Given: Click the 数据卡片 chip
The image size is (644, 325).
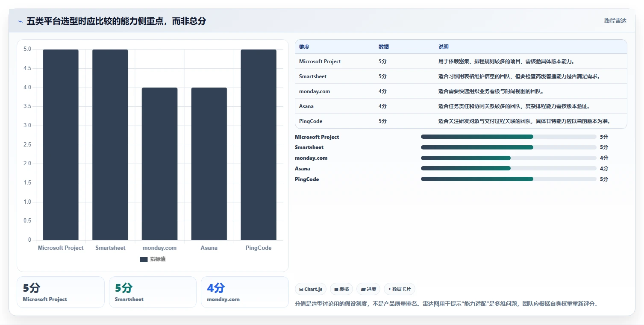Looking at the screenshot, I should click(400, 289).
